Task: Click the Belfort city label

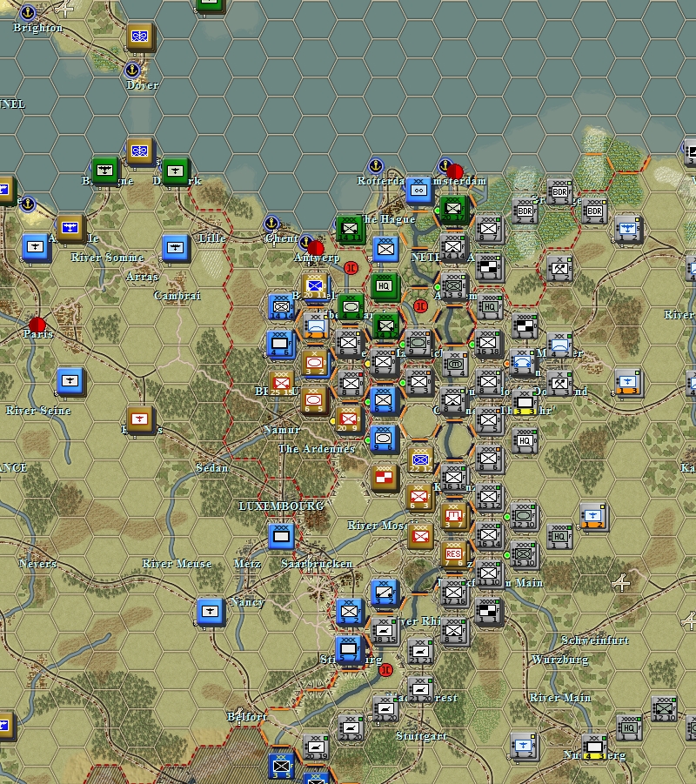Action: tap(247, 716)
